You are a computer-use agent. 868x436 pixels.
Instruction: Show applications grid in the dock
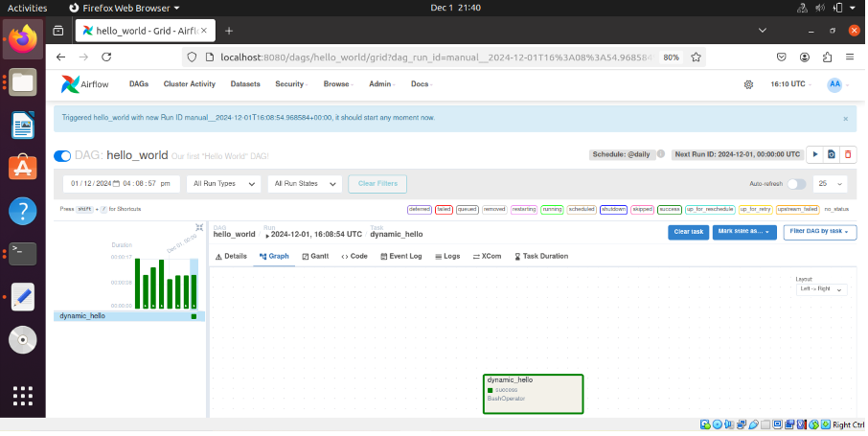click(23, 396)
